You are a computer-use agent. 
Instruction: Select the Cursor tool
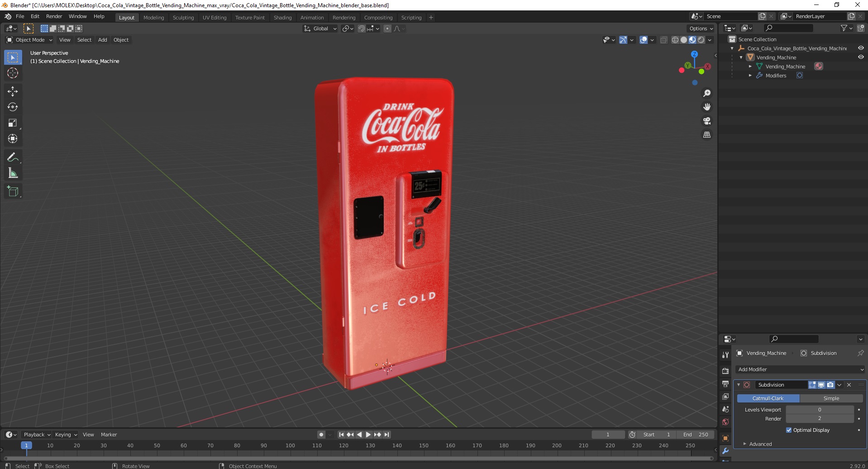(13, 73)
